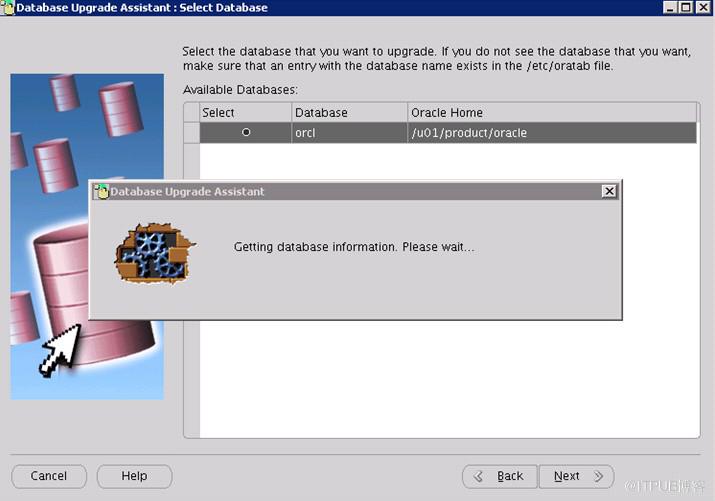Cancel the Database Upgrade Assistant wizard
Image resolution: width=715 pixels, height=501 pixels.
[49, 476]
